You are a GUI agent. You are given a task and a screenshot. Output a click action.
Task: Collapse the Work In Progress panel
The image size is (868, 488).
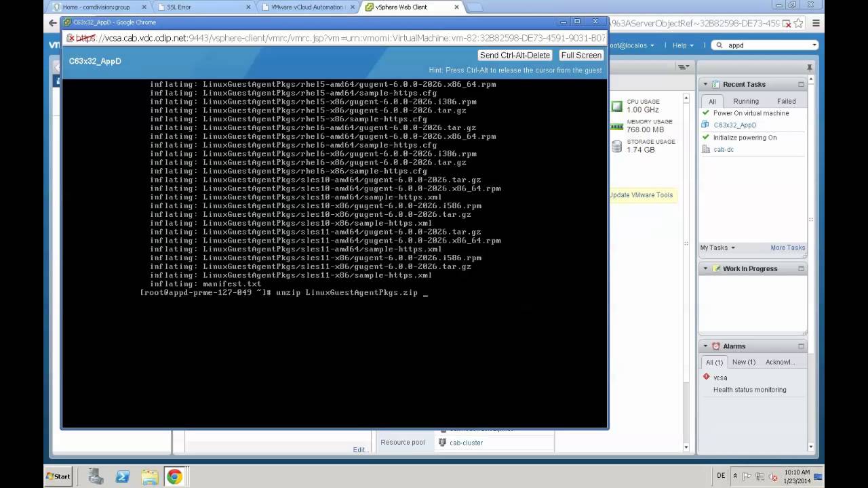pyautogui.click(x=705, y=268)
